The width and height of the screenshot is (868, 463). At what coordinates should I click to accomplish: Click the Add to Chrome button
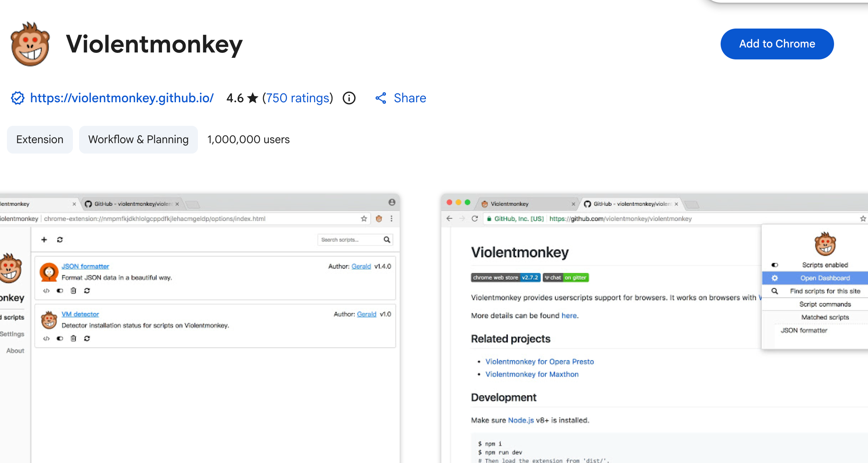tap(777, 44)
